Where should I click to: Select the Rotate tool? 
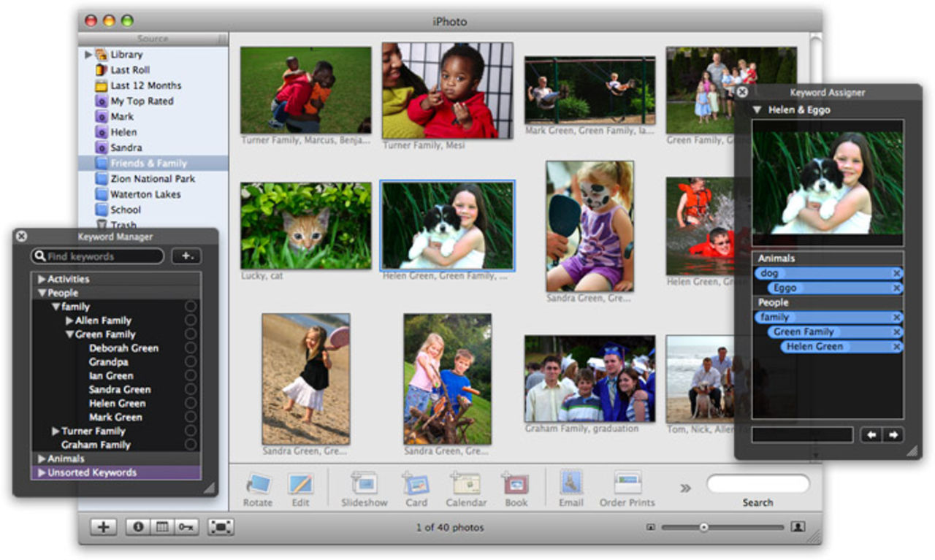[257, 484]
